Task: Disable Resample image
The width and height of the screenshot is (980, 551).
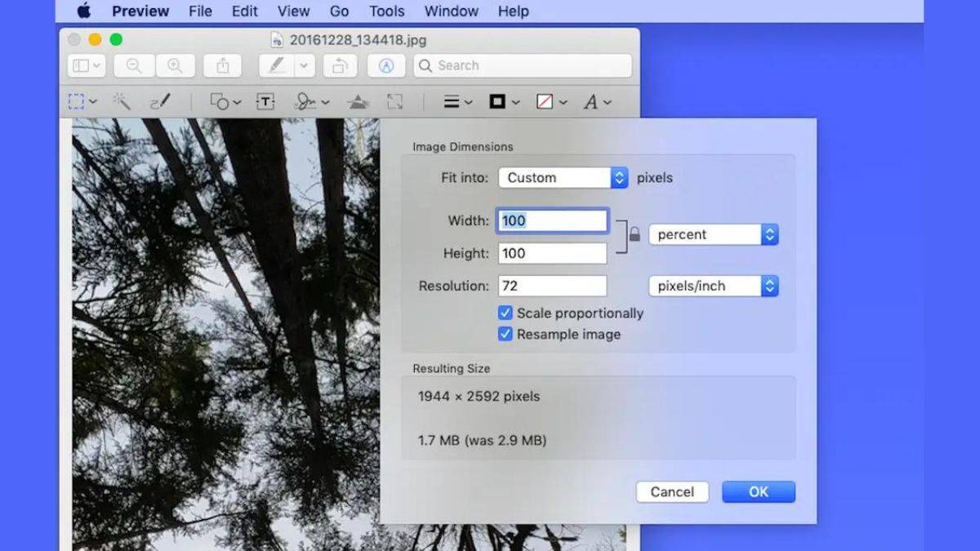Action: [505, 334]
